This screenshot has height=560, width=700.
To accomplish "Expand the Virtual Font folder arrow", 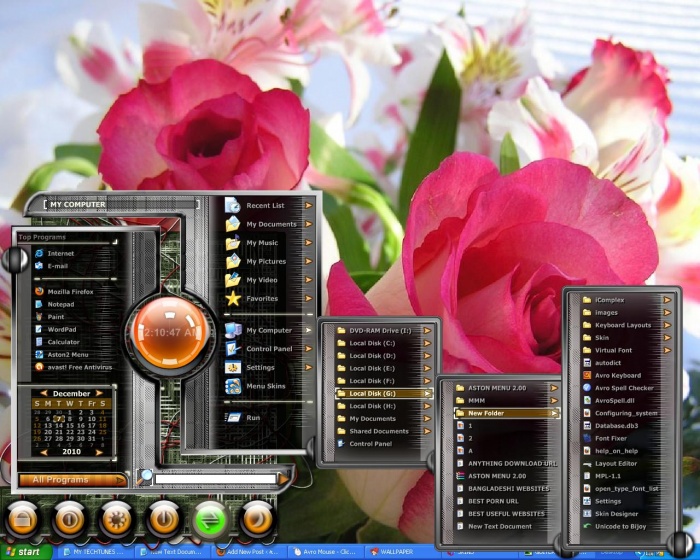I will (x=667, y=350).
